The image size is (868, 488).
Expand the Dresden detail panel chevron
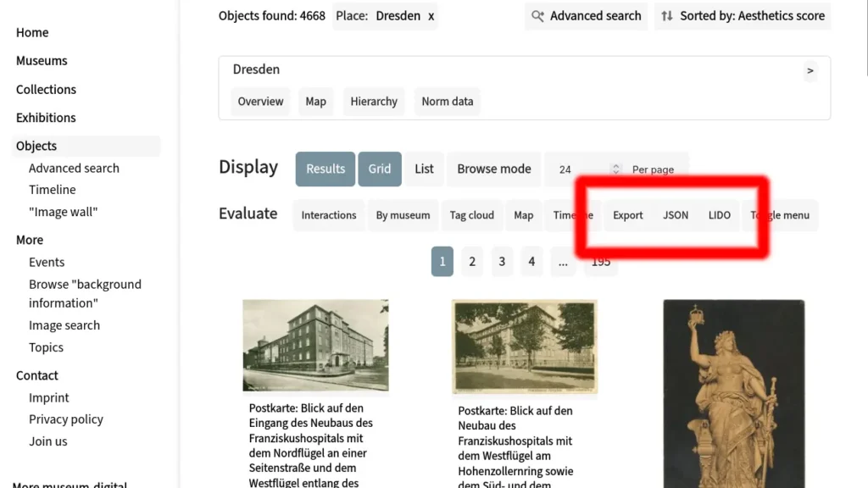810,71
